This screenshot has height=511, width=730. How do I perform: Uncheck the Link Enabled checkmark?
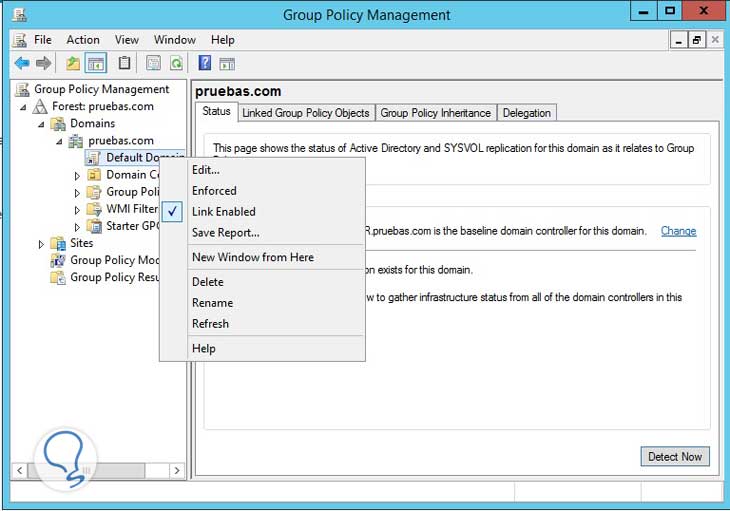[x=172, y=212]
